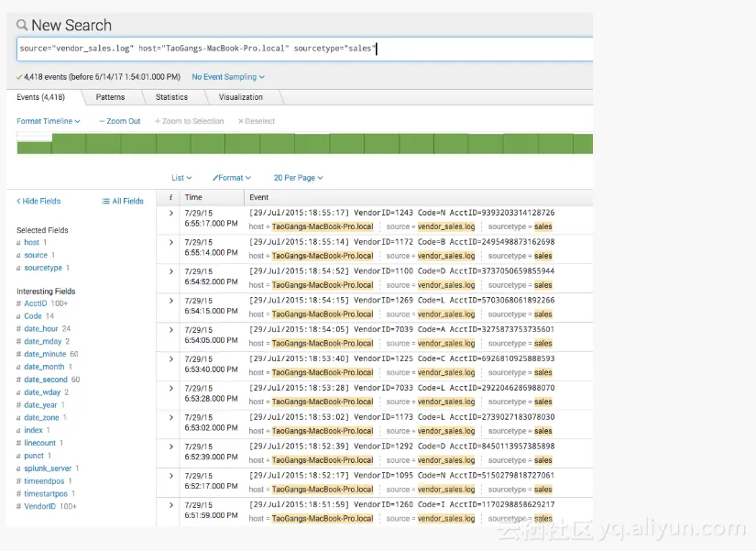Click Zoom to Selection on the timeline

coord(190,121)
